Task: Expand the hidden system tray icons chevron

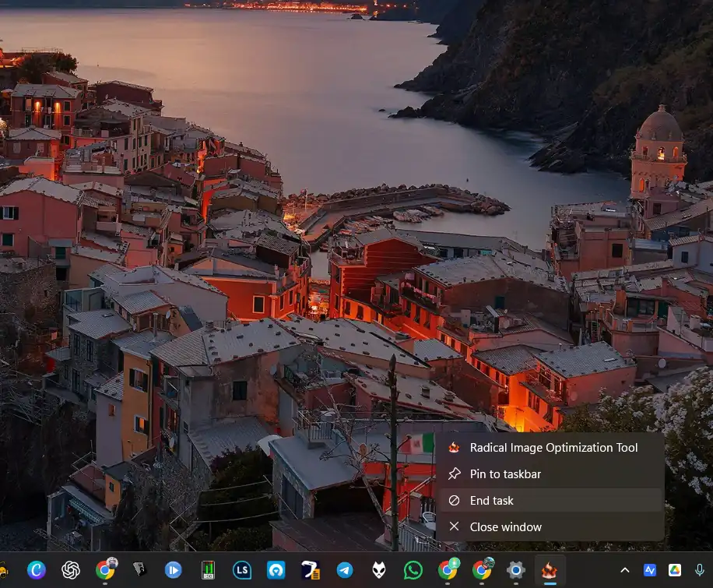Action: click(624, 570)
